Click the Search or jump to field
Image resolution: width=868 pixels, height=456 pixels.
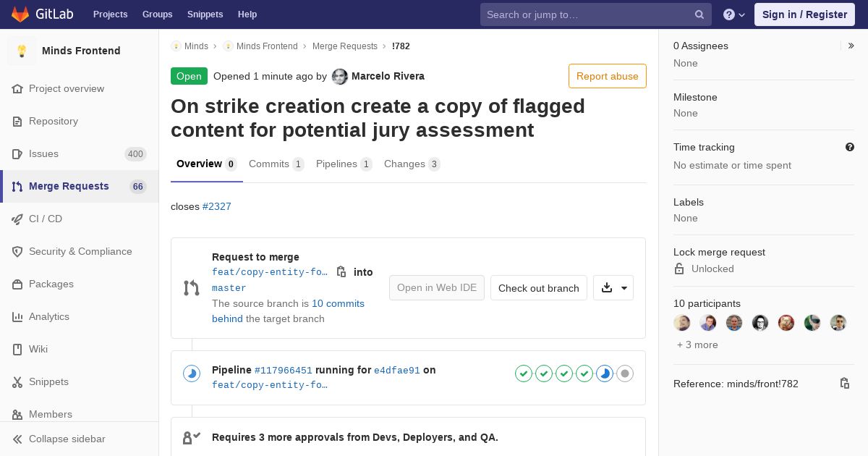point(586,14)
